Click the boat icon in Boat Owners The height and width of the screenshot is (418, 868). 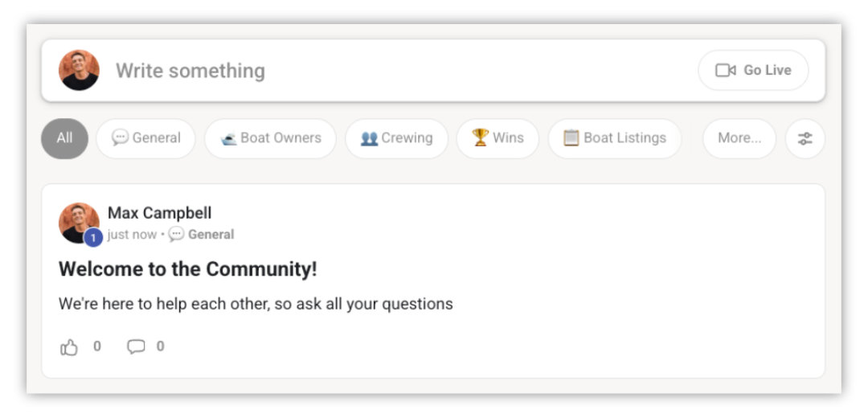(228, 138)
